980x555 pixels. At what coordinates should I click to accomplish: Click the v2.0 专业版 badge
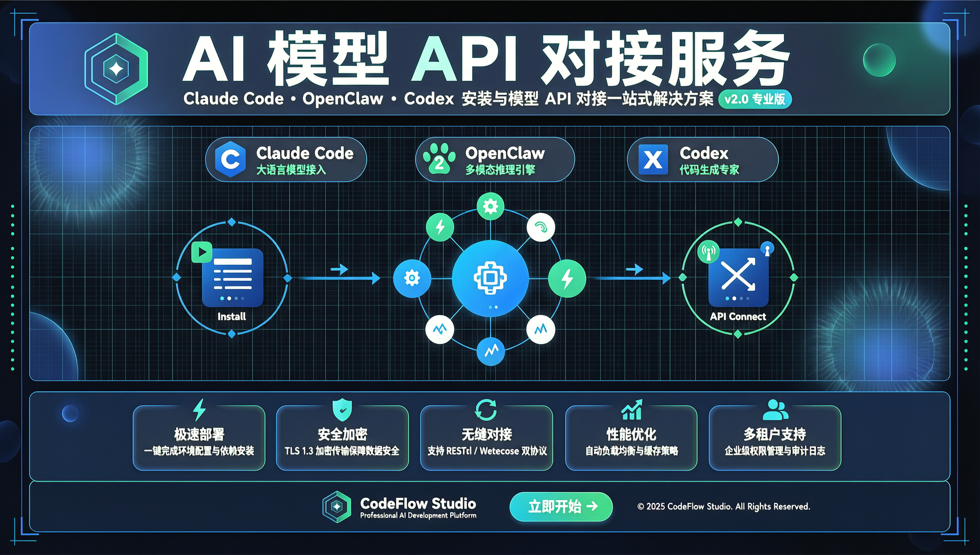(755, 99)
